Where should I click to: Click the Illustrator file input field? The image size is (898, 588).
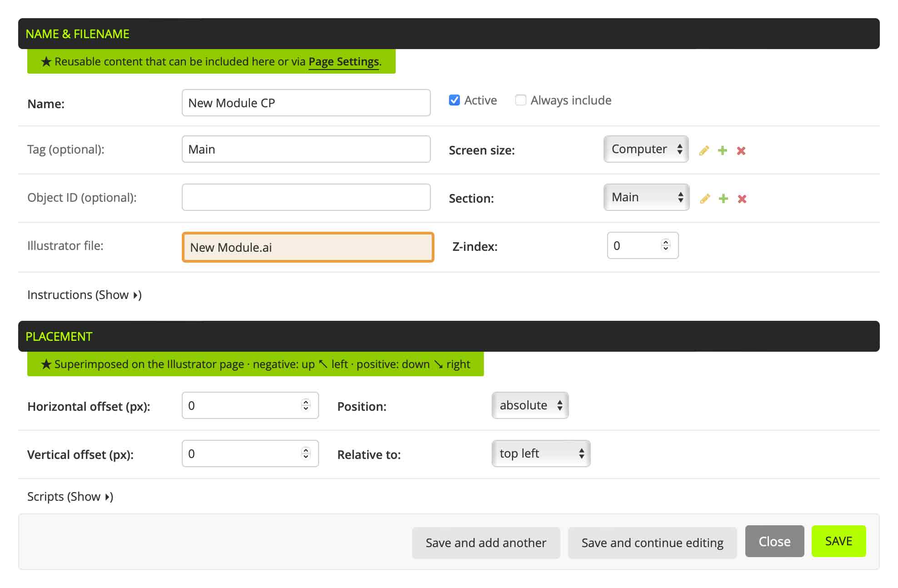[308, 247]
